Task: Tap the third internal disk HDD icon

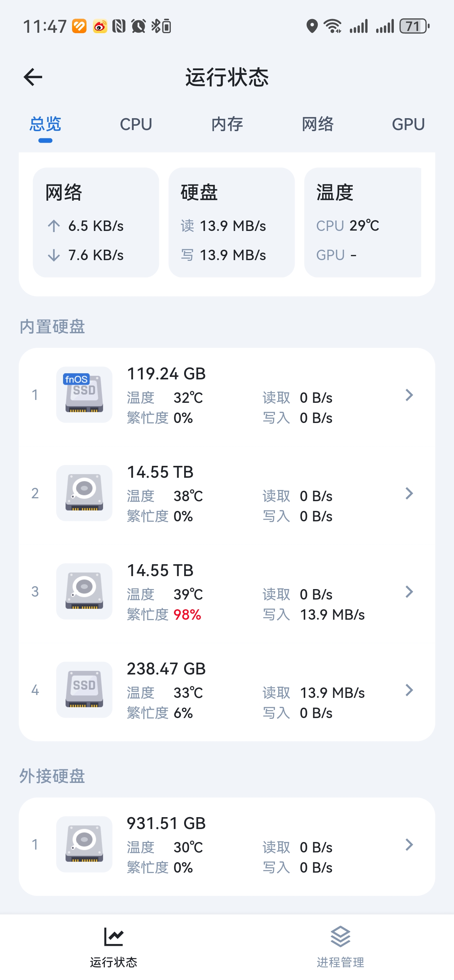Action: pyautogui.click(x=84, y=591)
